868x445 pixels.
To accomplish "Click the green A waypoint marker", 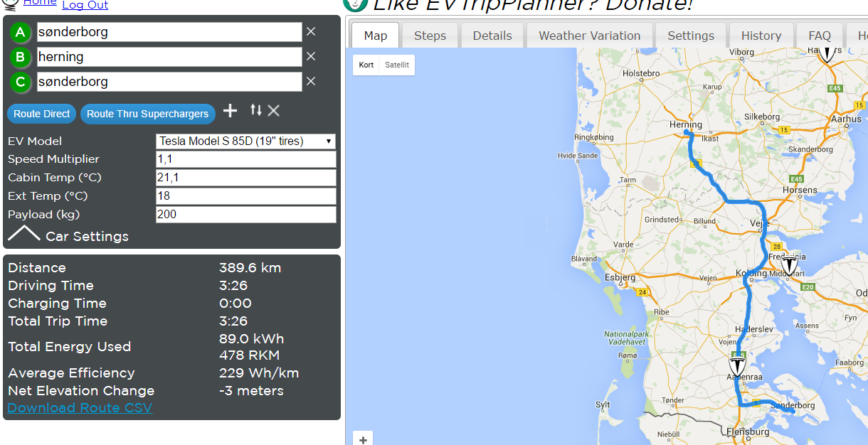I will coord(21,32).
